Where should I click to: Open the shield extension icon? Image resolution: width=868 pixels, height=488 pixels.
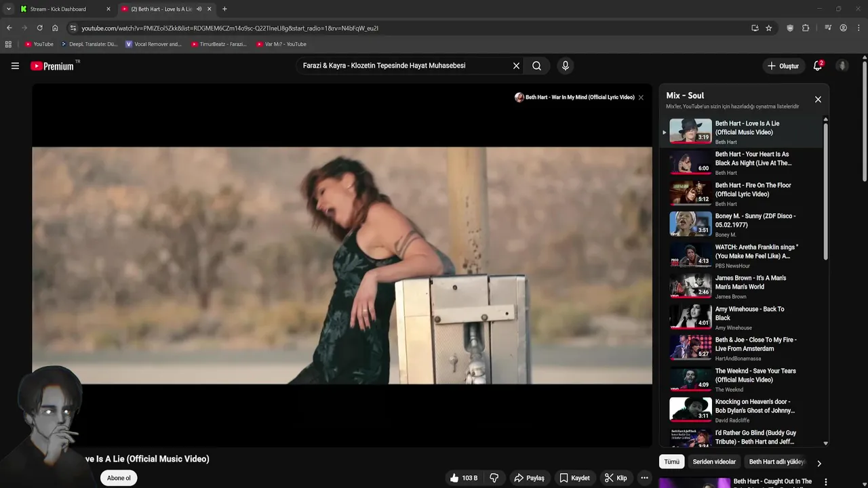(790, 28)
